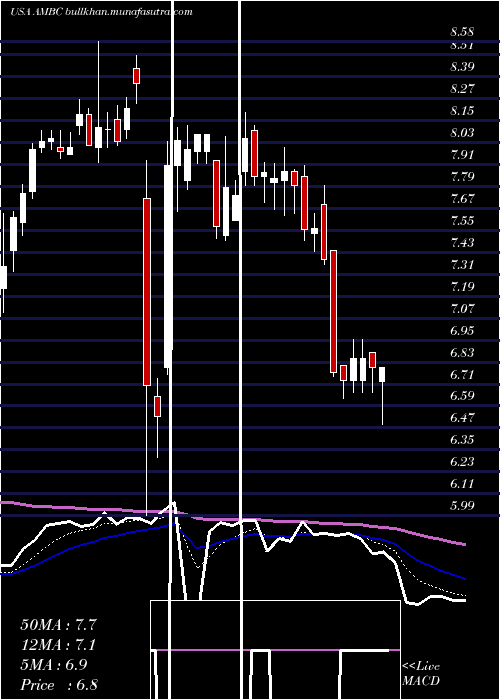The height and width of the screenshot is (700, 500).
Task: Click the 6.71 price axis label
Action: pos(462,374)
